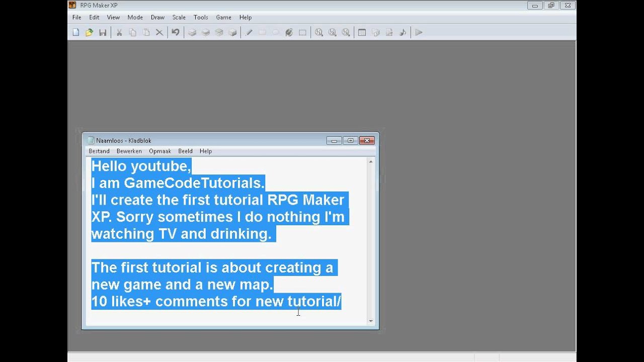Open the Beeld menu in Kladblok
Viewport: 644px width, 362px height.
click(185, 151)
